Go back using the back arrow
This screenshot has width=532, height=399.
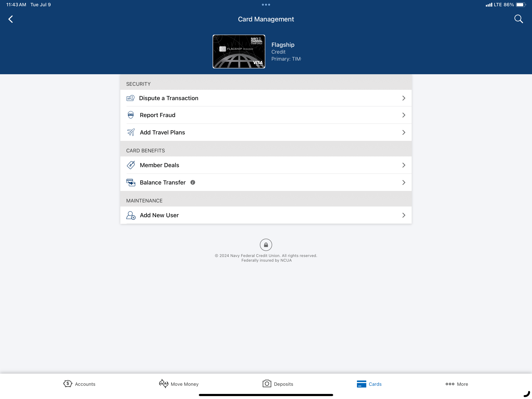coord(11,19)
